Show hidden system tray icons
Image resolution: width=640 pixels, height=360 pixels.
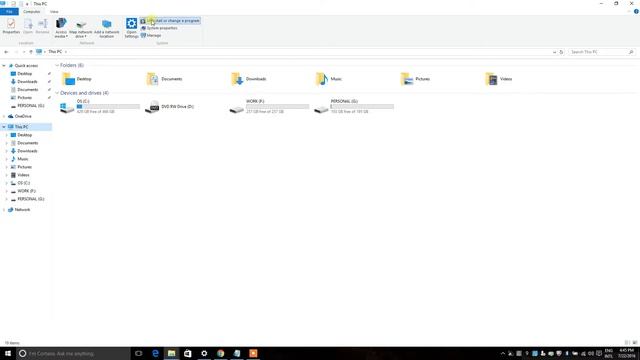pyautogui.click(x=503, y=353)
